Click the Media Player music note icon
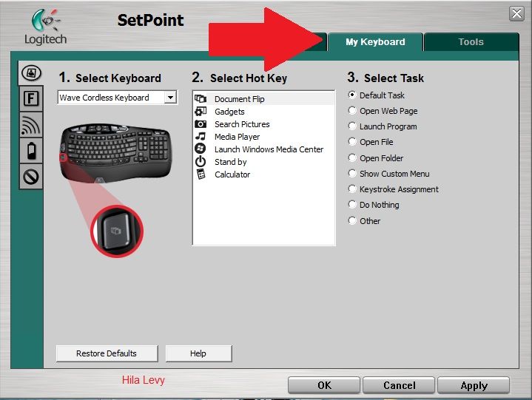Image resolution: width=532 pixels, height=400 pixels. [x=201, y=136]
